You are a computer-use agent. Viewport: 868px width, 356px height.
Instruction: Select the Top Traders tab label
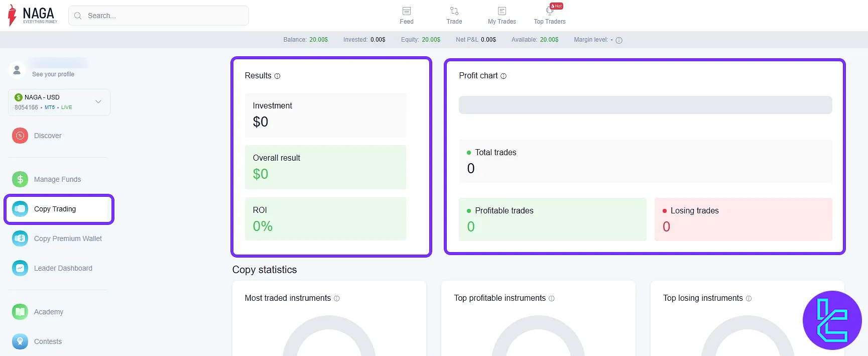[x=550, y=22]
